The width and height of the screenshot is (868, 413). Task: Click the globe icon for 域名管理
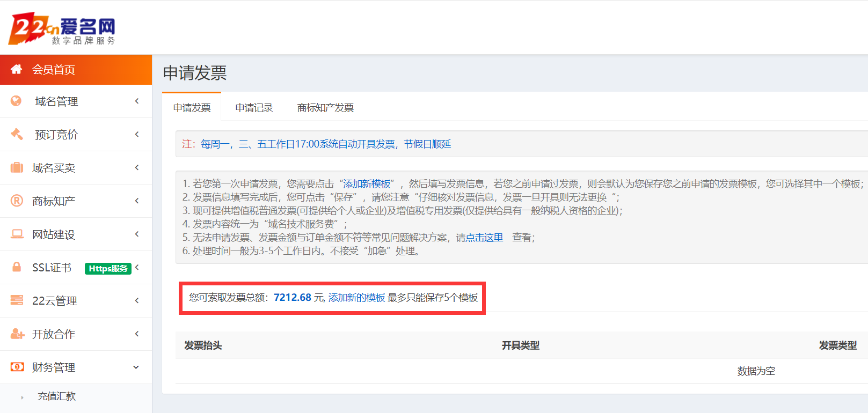point(17,101)
